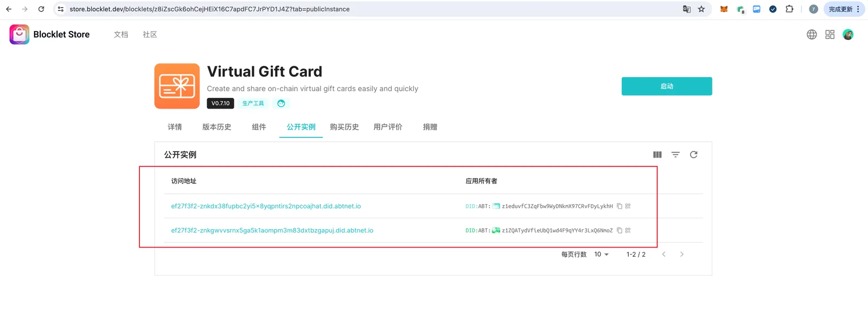Go to the next table page

(682, 255)
